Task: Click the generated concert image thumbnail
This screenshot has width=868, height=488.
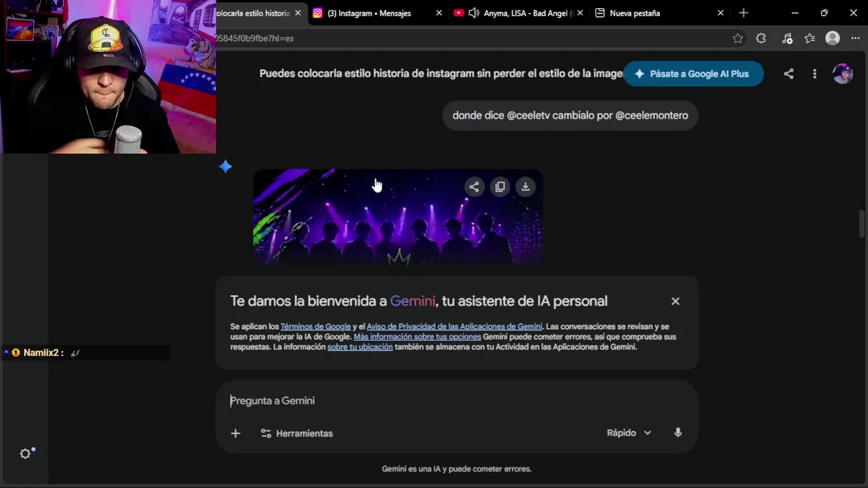Action: click(398, 217)
